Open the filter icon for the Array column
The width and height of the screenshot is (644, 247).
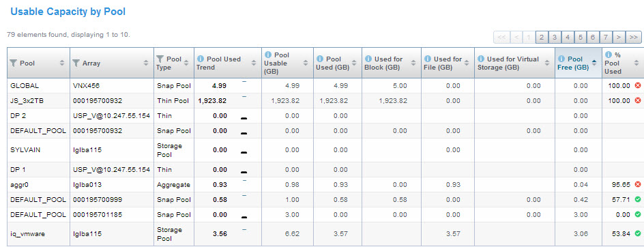pyautogui.click(x=76, y=63)
